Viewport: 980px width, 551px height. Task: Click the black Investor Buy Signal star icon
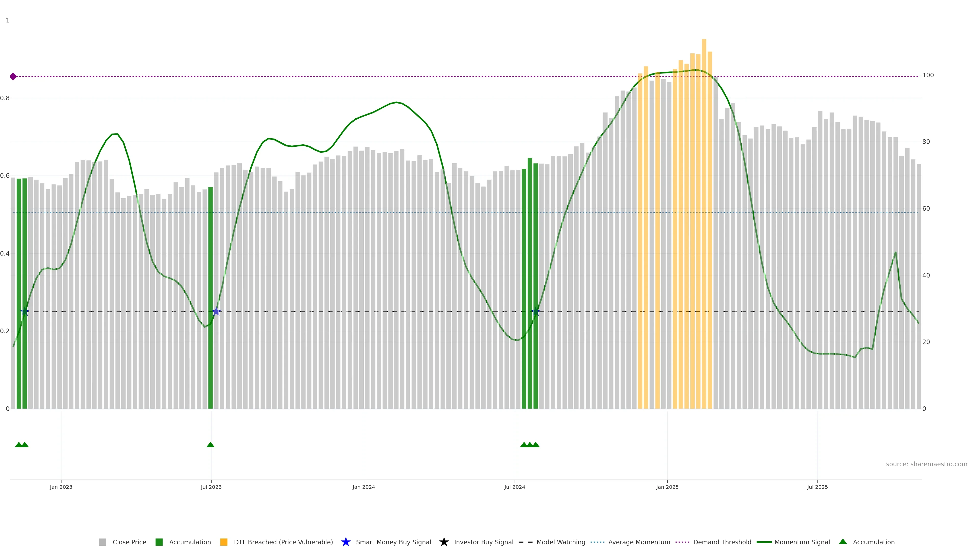coord(444,542)
